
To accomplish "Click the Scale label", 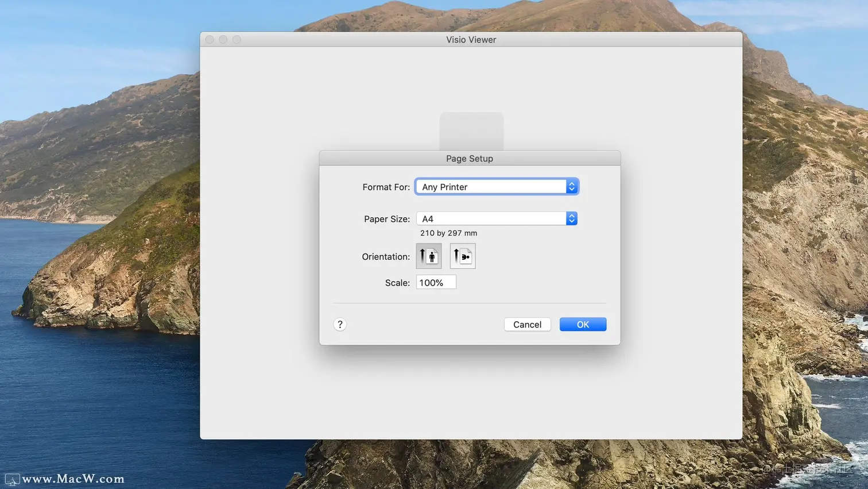I will coord(397,283).
